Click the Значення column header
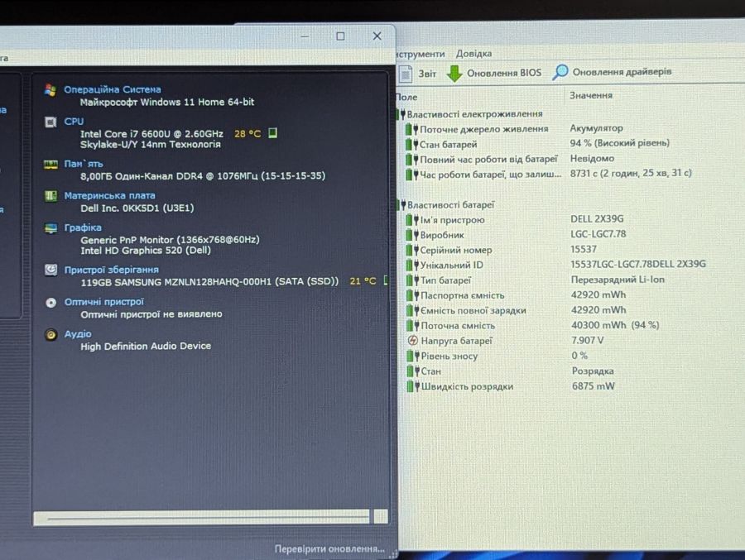The width and height of the screenshot is (745, 560). tap(591, 95)
